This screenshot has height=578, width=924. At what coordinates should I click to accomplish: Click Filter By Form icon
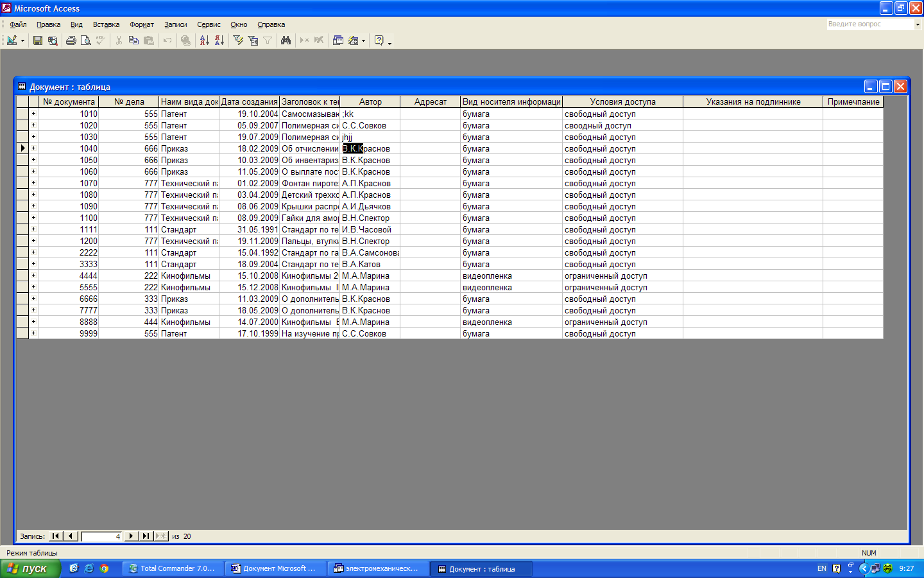click(253, 40)
